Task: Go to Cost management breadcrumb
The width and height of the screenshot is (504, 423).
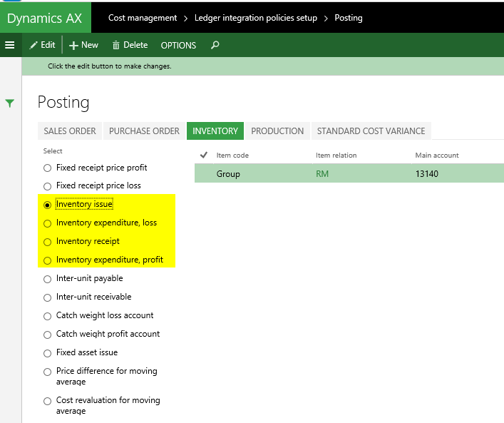Action: point(143,18)
